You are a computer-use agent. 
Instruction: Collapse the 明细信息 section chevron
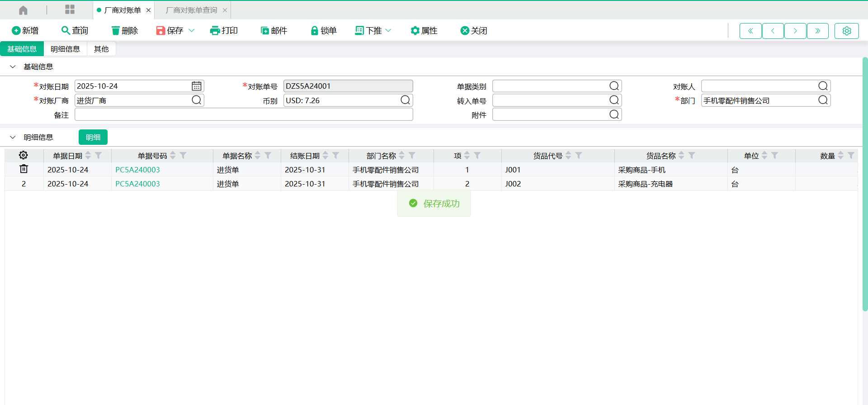tap(13, 137)
